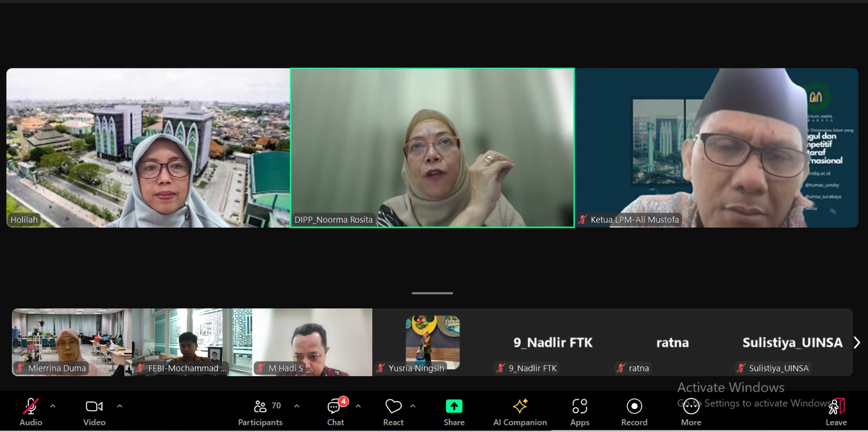Viewport: 868px width, 432px height.
Task: Click the DIPP_Noorma Rosita name label
Action: (x=334, y=220)
